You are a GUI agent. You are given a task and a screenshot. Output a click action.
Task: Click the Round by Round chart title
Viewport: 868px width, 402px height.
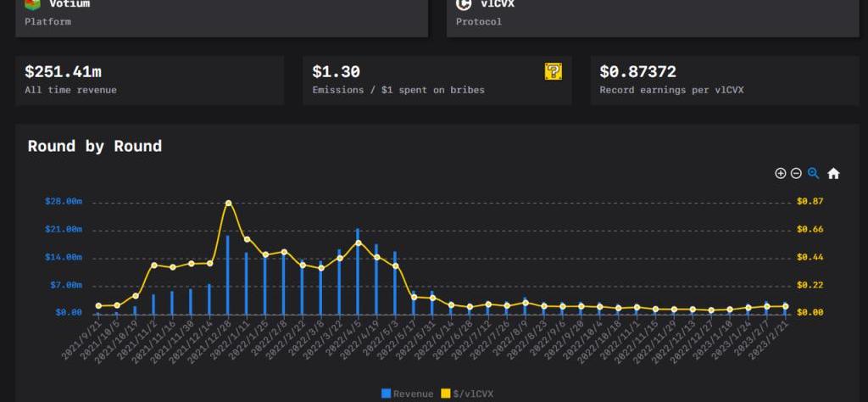point(95,146)
